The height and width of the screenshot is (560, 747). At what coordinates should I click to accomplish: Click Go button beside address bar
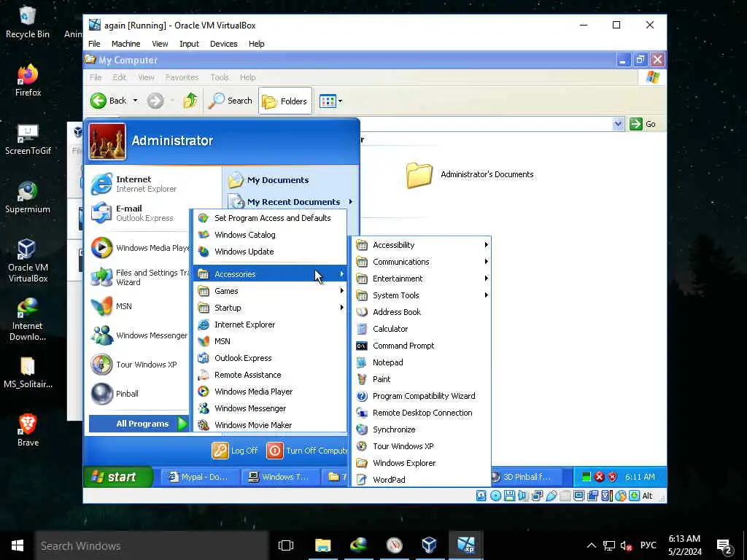point(643,124)
